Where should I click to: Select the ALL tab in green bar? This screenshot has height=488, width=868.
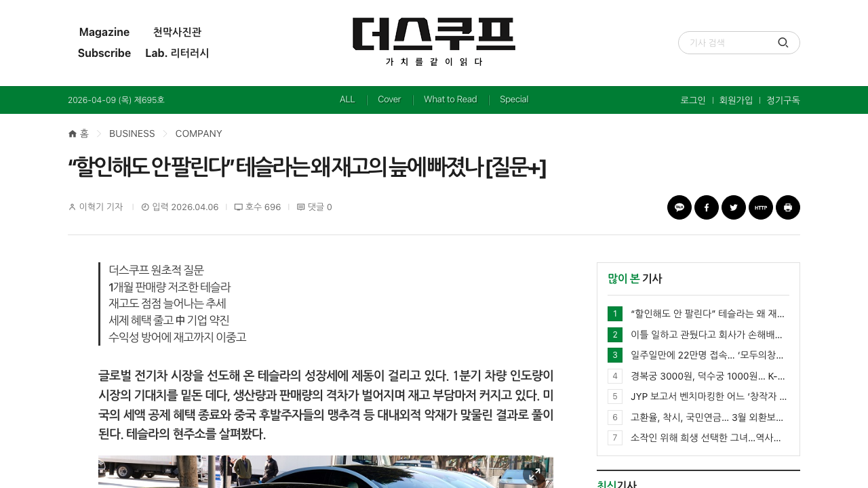[x=347, y=100]
